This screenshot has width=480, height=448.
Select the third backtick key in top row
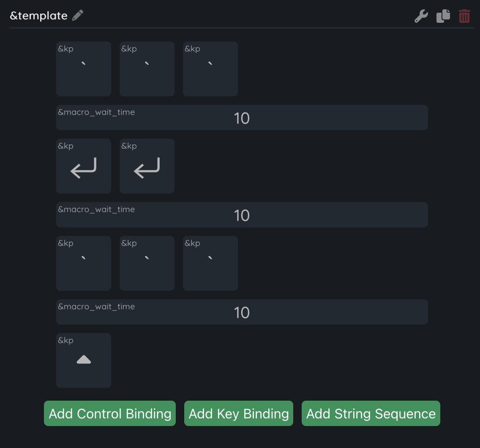(210, 69)
